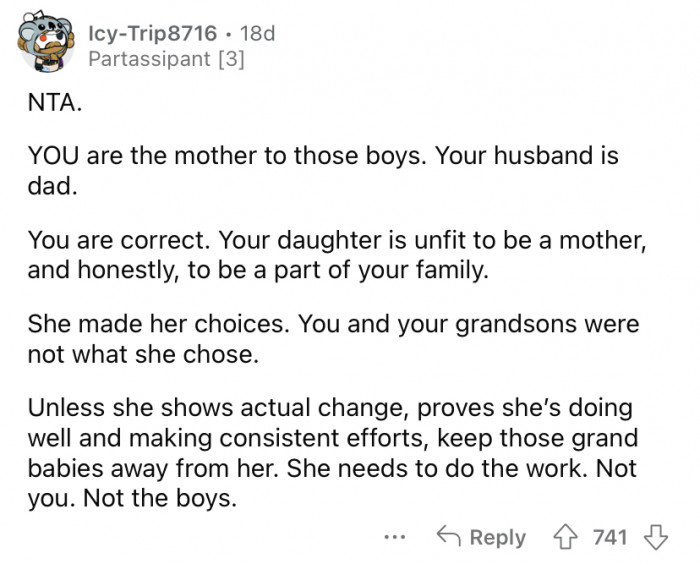Select the paragraph starting 'YOU are the mother'
The width and height of the screenshot is (700, 564).
click(323, 171)
